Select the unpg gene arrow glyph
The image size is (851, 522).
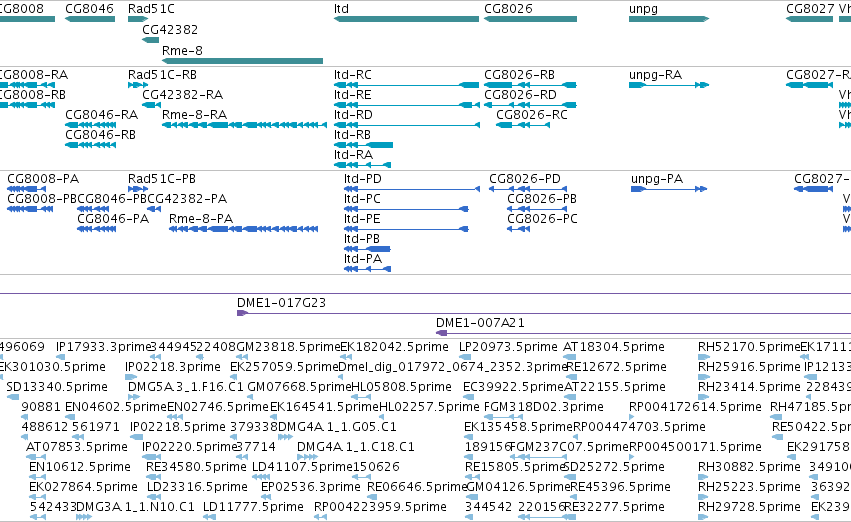tap(669, 19)
